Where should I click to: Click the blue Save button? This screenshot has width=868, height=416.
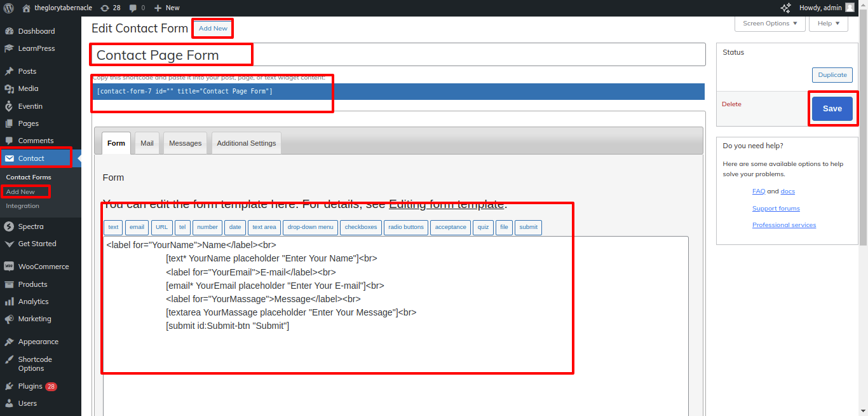pos(832,109)
